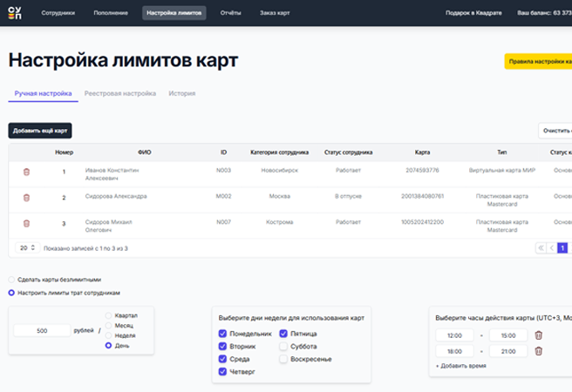Open the История tab
This screenshot has width=572, height=392.
(x=181, y=93)
